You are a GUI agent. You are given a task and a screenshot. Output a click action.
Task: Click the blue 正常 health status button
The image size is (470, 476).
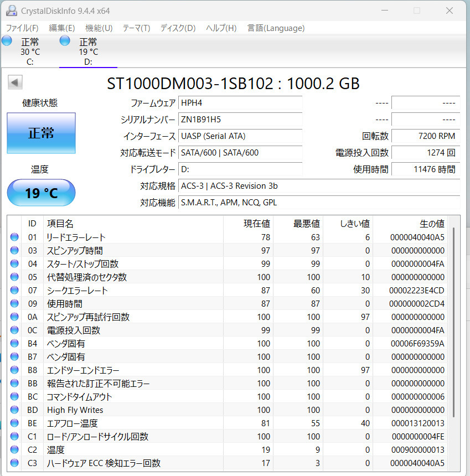42,133
